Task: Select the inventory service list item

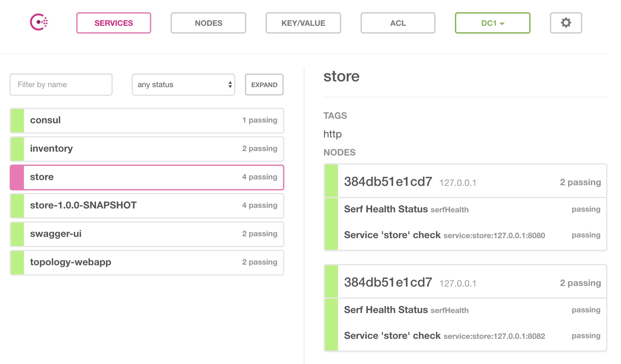Action: pyautogui.click(x=146, y=148)
